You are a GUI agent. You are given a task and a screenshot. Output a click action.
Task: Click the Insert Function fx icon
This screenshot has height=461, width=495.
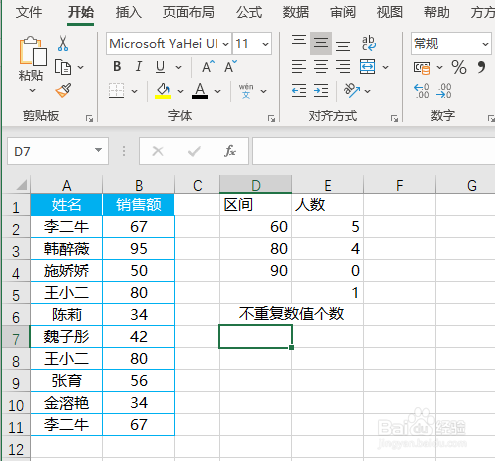coord(230,151)
